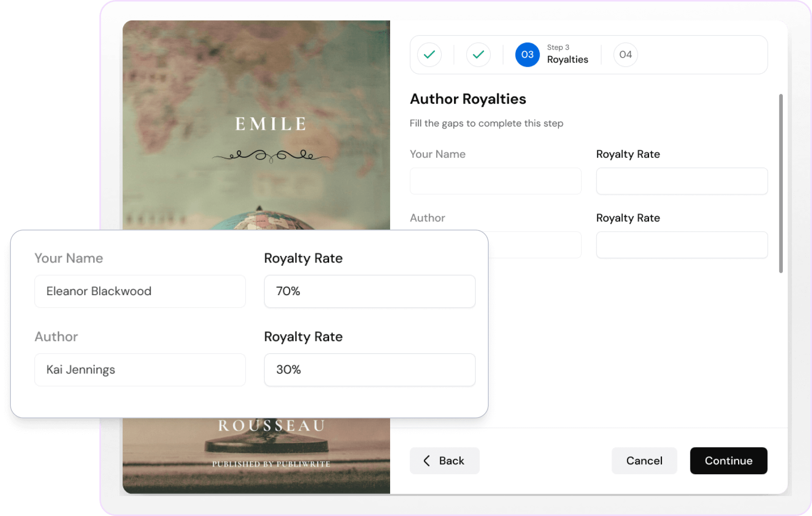Edit the 30% royalty rate field
812x516 pixels.
coord(370,370)
